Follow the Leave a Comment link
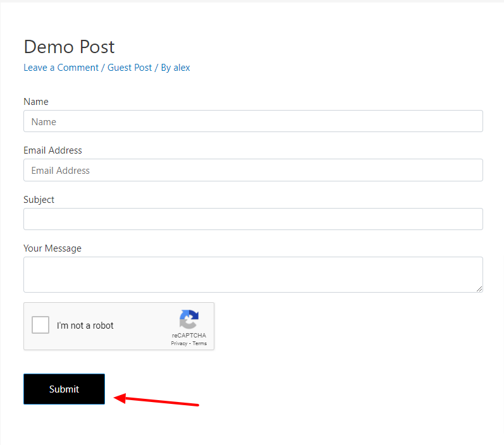This screenshot has height=445, width=504. coord(61,68)
